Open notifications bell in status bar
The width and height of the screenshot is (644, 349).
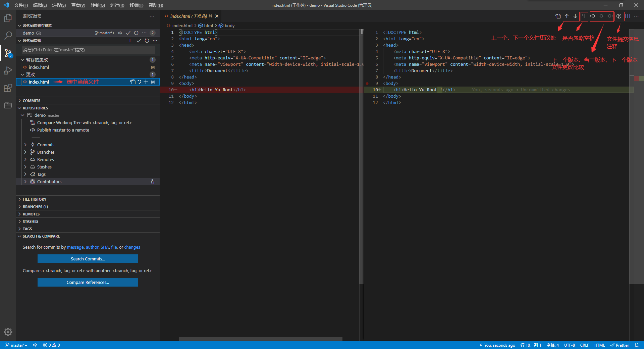[637, 345]
